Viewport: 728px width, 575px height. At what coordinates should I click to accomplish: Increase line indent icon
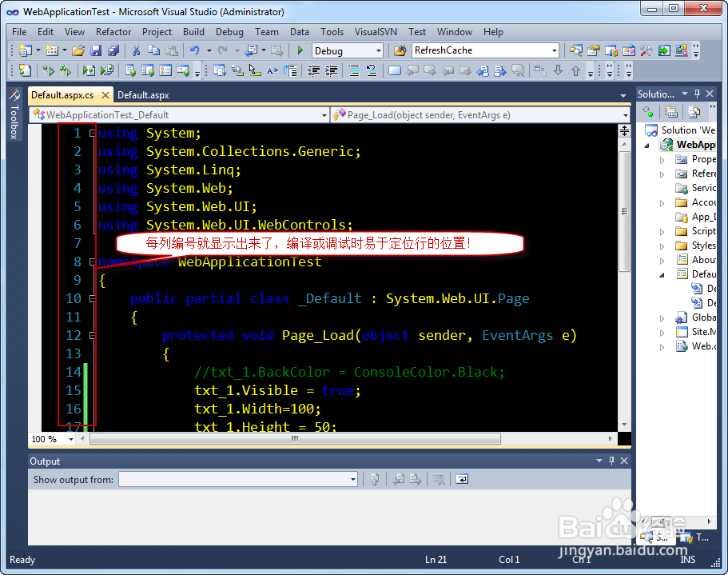pyautogui.click(x=331, y=70)
